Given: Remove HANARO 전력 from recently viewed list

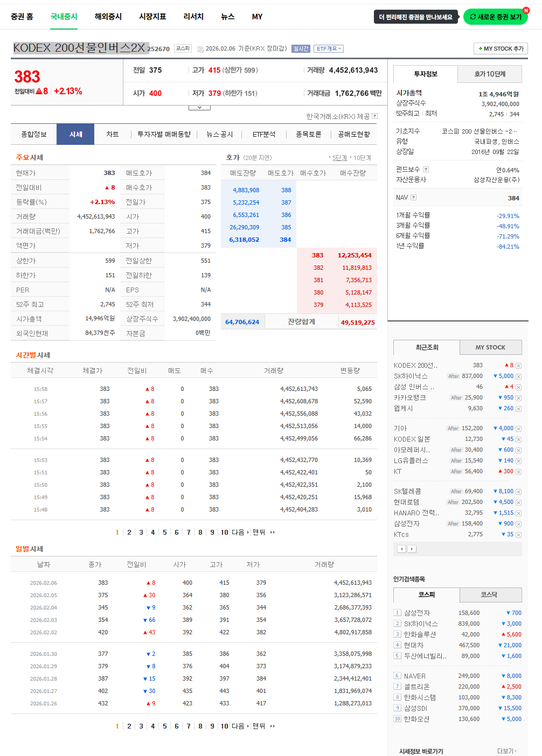Looking at the screenshot, I should tap(518, 513).
